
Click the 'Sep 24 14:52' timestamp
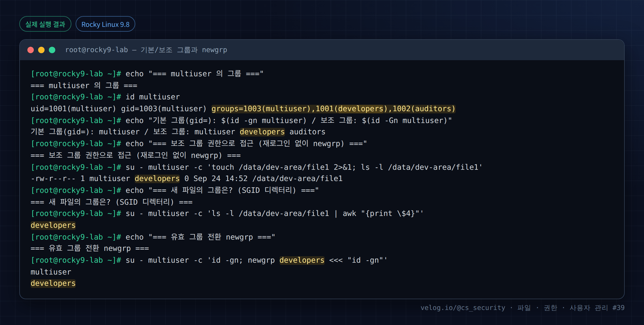[220, 179]
